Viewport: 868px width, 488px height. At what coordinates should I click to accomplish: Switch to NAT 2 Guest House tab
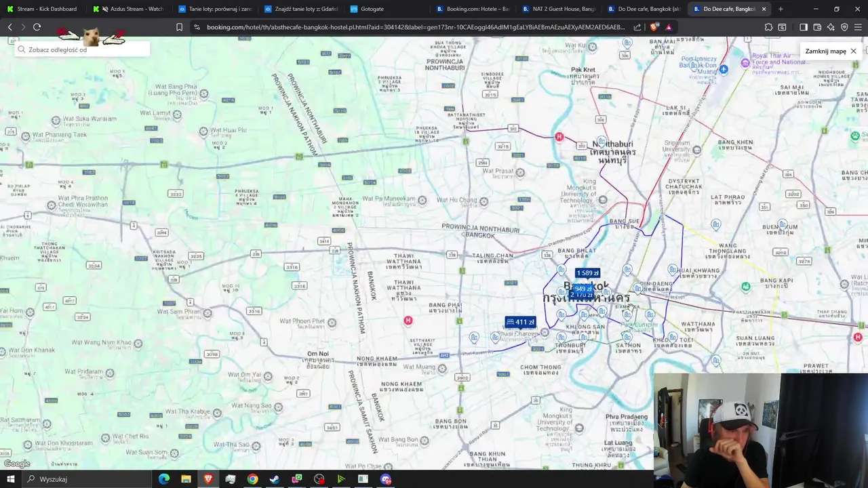[559, 9]
